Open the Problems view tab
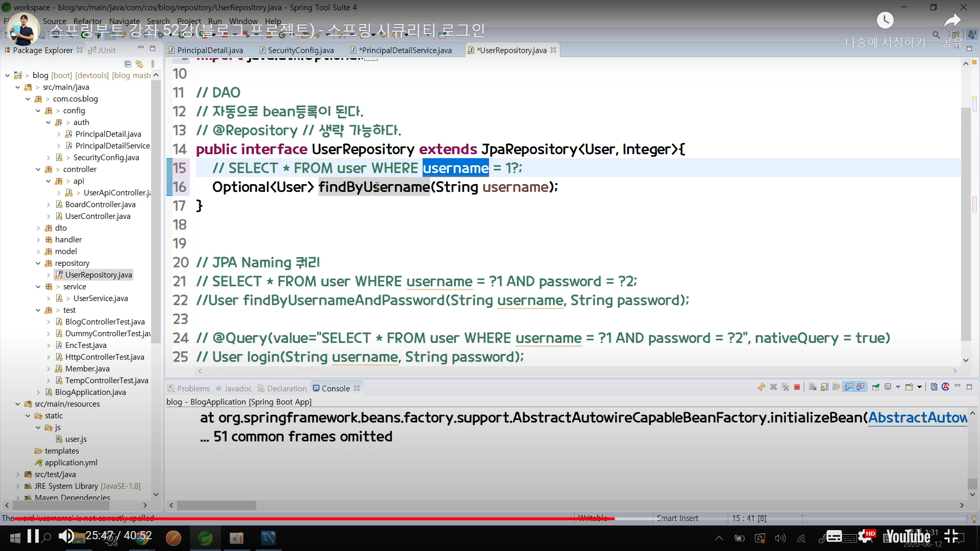Viewport: 980px width, 551px height. (x=192, y=388)
